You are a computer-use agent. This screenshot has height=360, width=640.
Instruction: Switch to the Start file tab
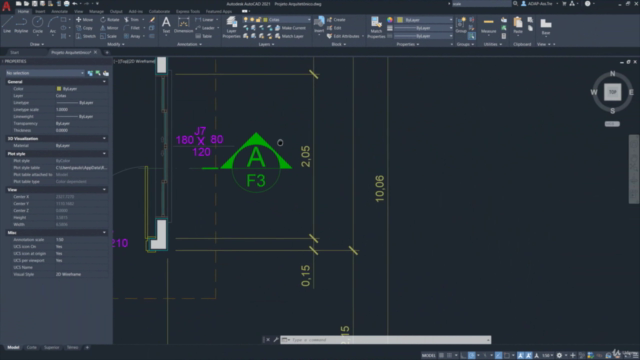coord(15,52)
